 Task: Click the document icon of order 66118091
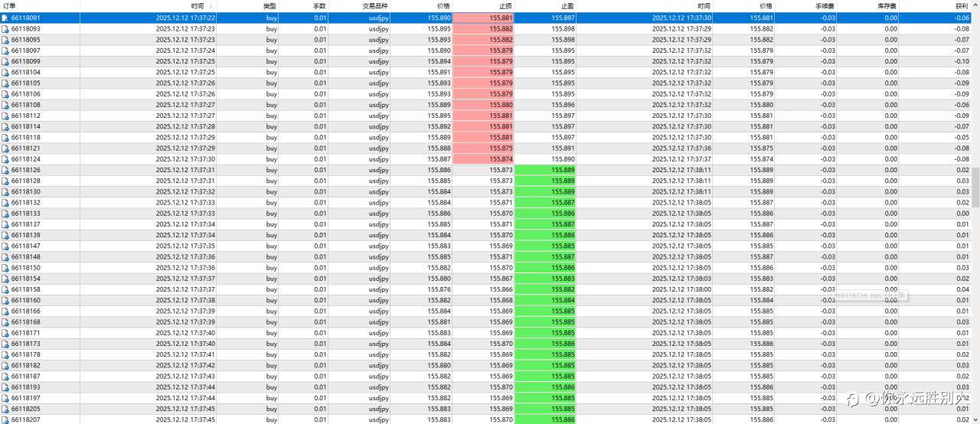tap(5, 18)
